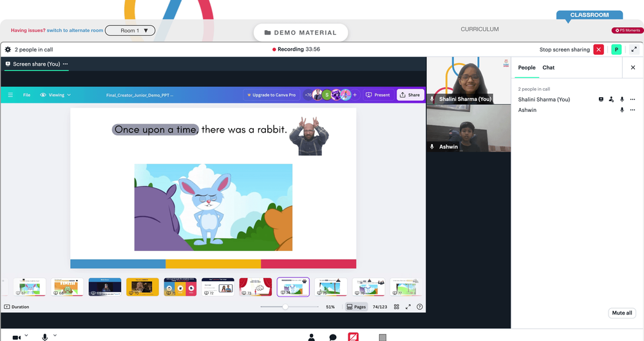The height and width of the screenshot is (341, 644).
Task: Open the Canva hamburger menu
Action: 11,95
